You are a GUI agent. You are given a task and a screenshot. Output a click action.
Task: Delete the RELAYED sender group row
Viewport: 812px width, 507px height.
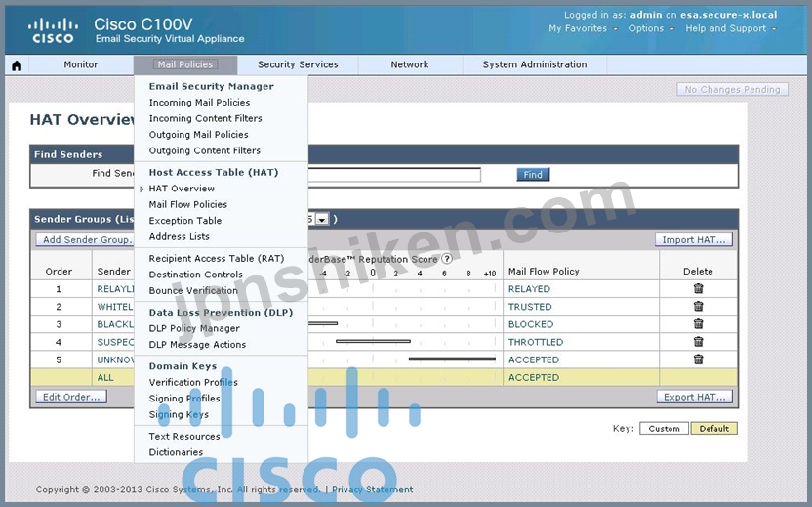(698, 289)
